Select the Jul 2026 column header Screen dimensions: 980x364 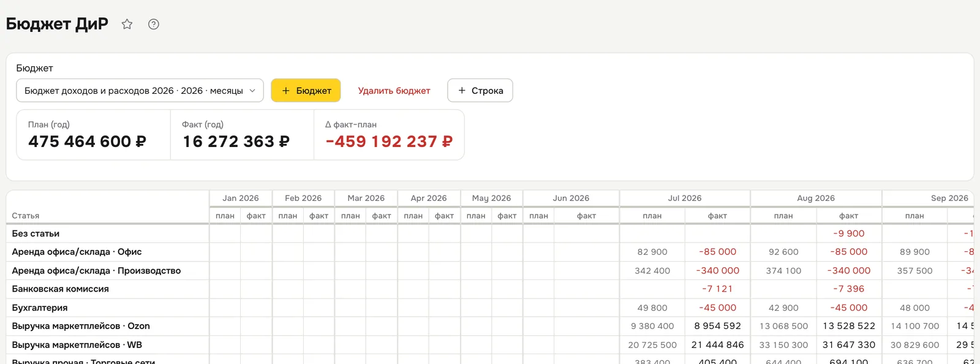[685, 198]
